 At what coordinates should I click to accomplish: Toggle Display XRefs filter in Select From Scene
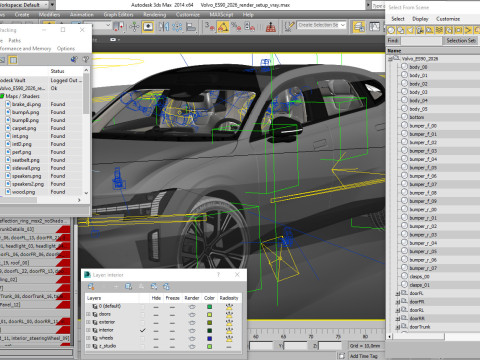tap(459, 30)
